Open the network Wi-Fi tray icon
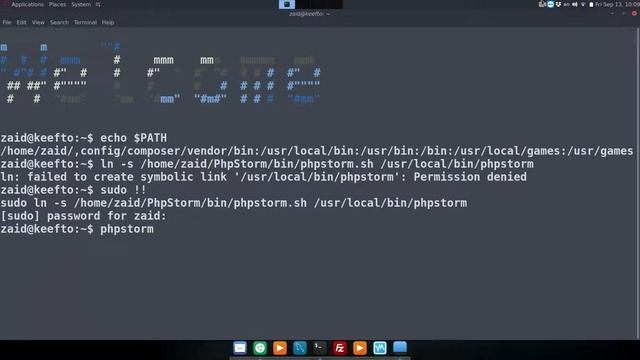This screenshot has height=360, width=640. point(583,4)
